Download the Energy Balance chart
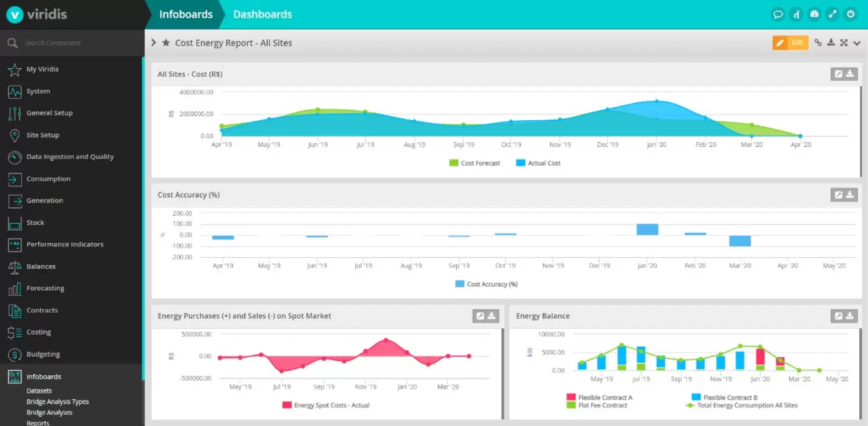 click(850, 316)
